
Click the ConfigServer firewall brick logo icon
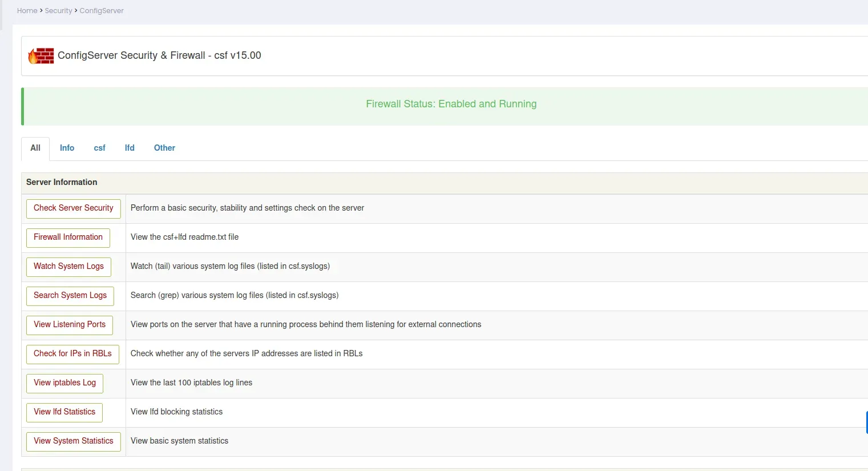pyautogui.click(x=41, y=56)
